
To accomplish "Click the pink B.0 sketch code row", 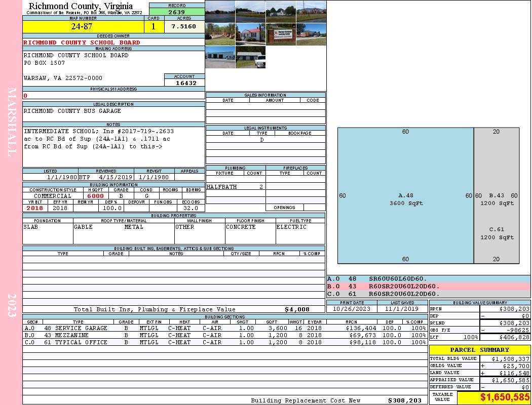I will (x=428, y=286).
